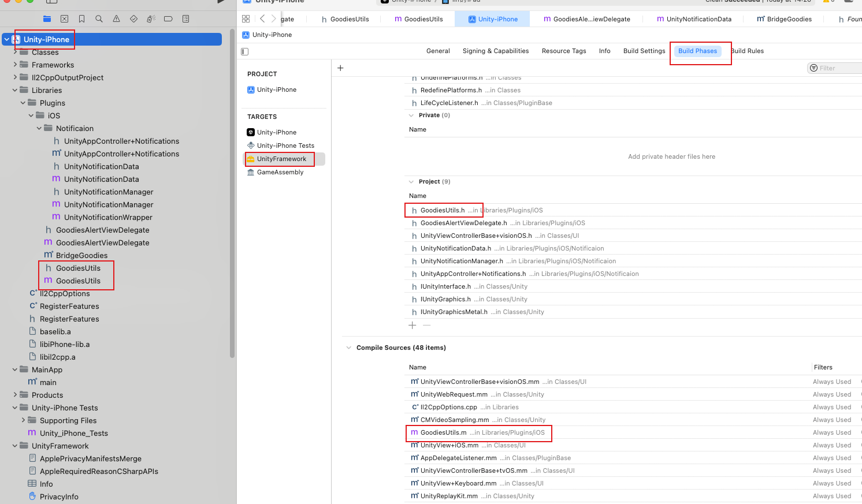
Task: Expand the Frameworks folder
Action: pos(15,65)
